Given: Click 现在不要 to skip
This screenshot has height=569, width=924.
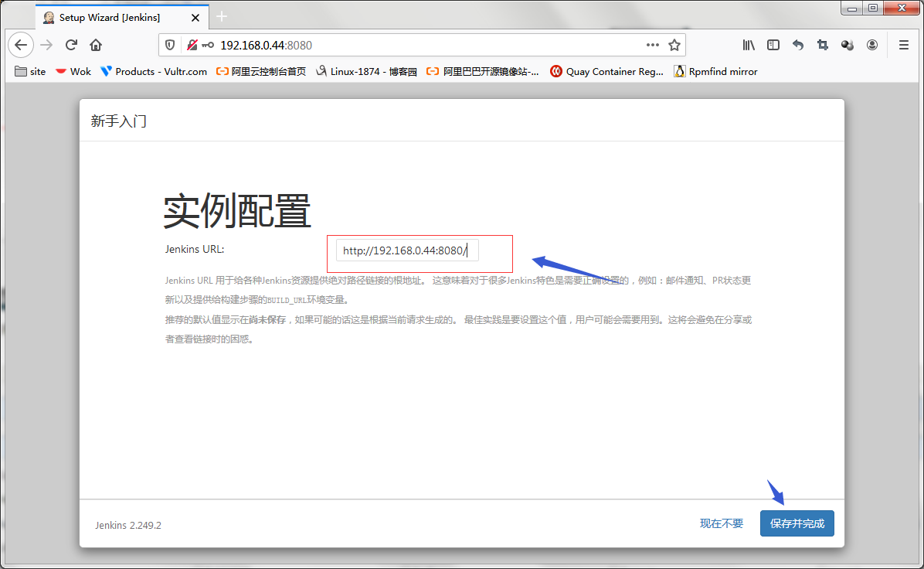Looking at the screenshot, I should pos(722,523).
